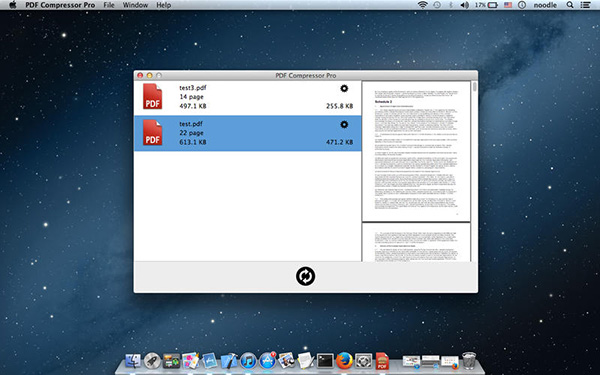This screenshot has height=375, width=600.
Task: Select the test.pdf file name
Action: point(191,124)
